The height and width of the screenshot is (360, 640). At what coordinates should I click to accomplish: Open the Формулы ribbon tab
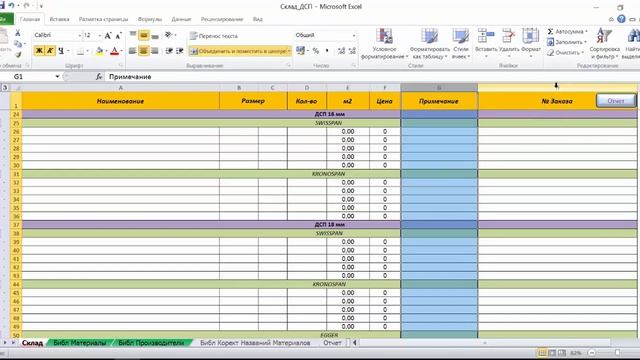pos(149,19)
